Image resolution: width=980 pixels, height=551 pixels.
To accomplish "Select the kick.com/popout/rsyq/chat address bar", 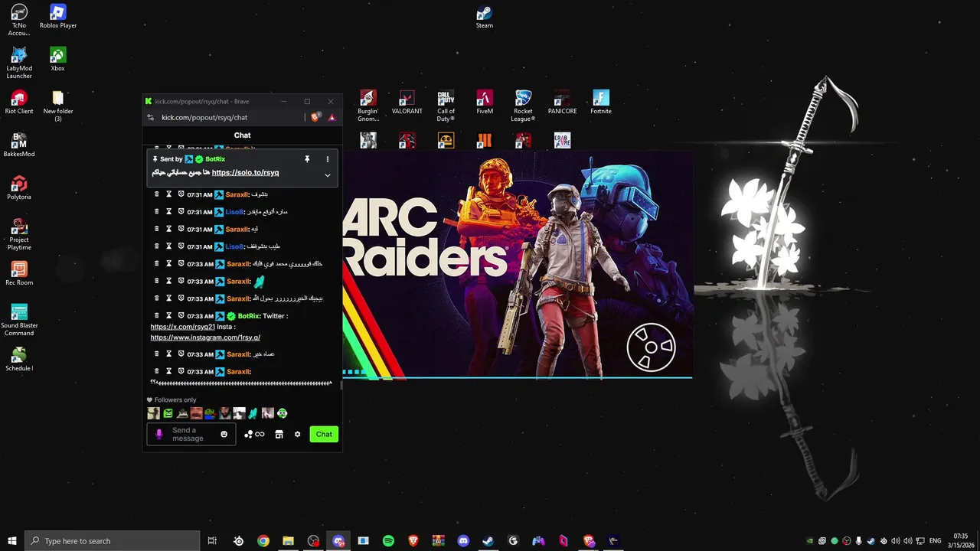I will click(x=204, y=118).
